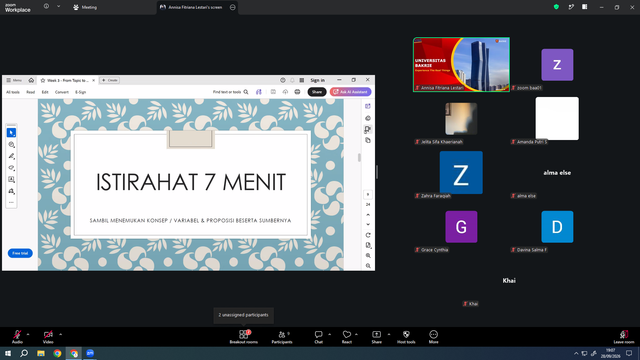Open Acrobat help question-mark icon

pyautogui.click(x=282, y=80)
